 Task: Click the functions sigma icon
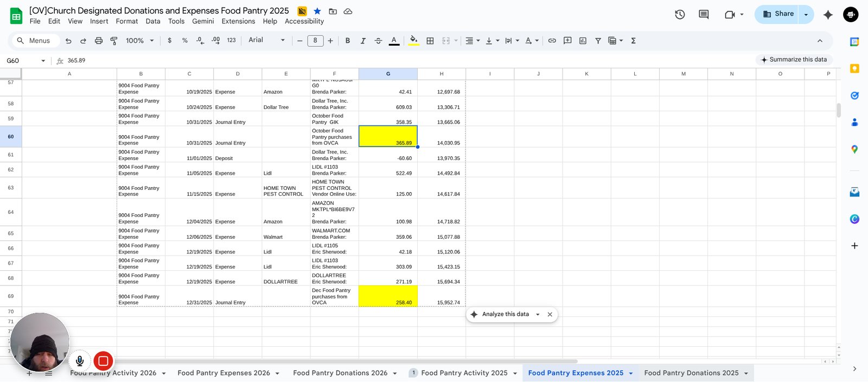coord(633,41)
